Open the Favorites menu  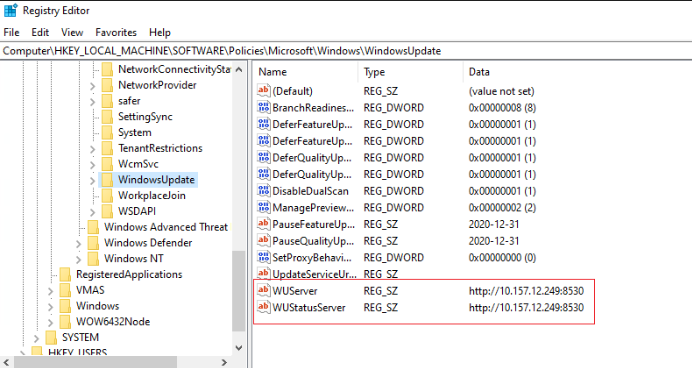pyautogui.click(x=116, y=32)
